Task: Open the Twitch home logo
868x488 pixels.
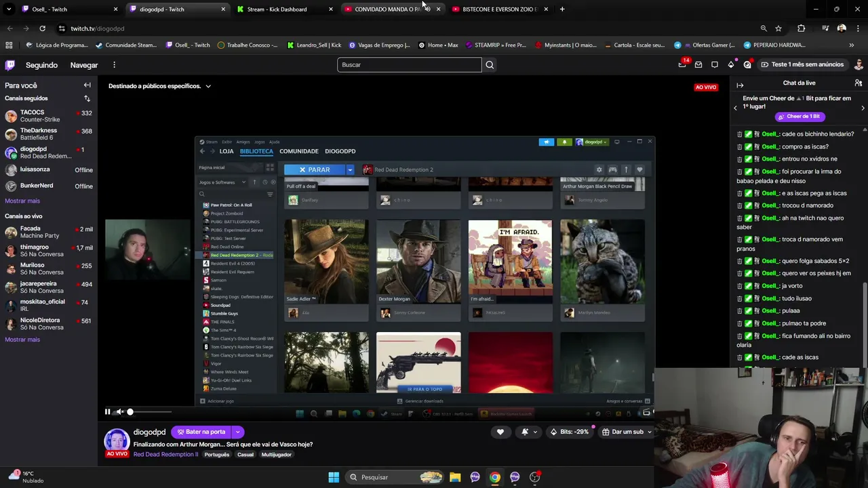Action: point(10,65)
